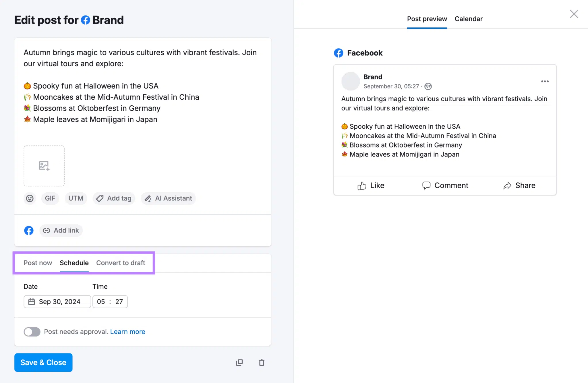
Task: Click the delete post icon
Action: click(262, 362)
